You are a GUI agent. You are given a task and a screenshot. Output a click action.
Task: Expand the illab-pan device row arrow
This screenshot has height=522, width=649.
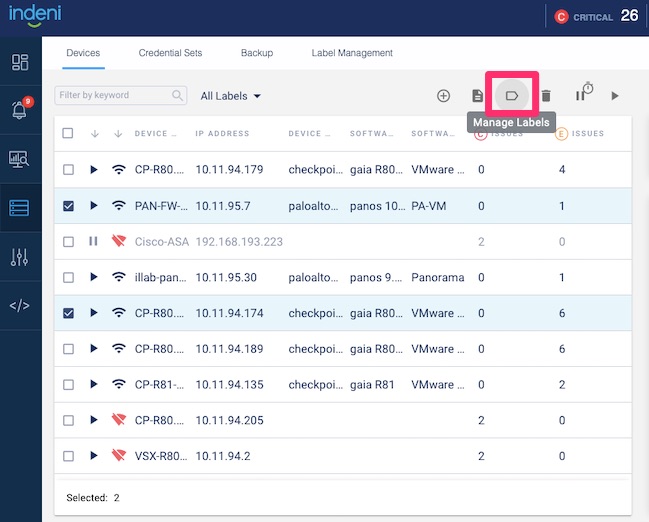[x=93, y=277]
